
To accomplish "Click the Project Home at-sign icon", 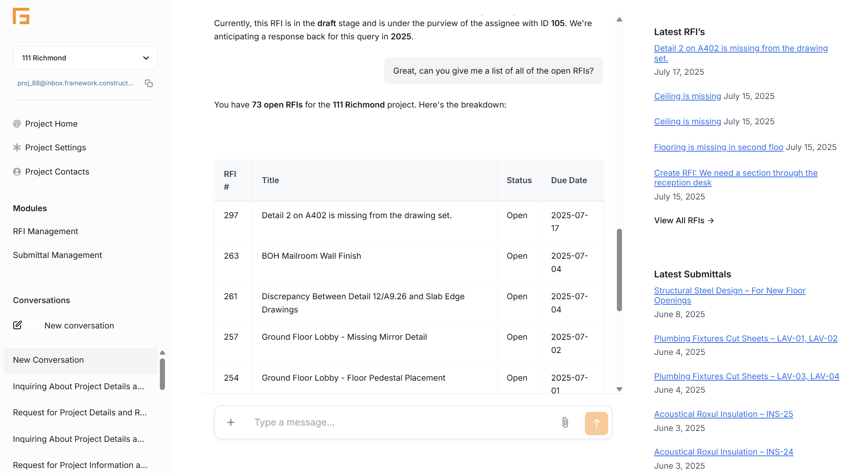I will [x=17, y=124].
